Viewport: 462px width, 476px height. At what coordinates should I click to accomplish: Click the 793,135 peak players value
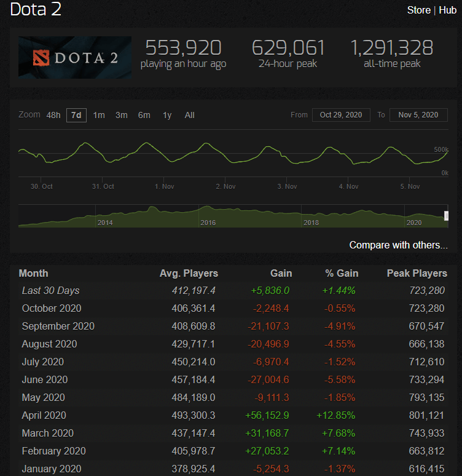pos(426,398)
